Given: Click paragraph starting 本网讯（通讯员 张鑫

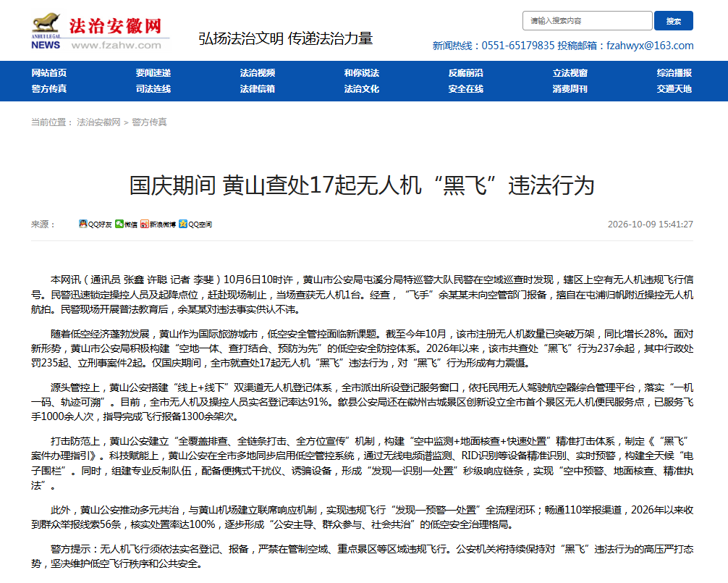Looking at the screenshot, I should click(362, 295).
